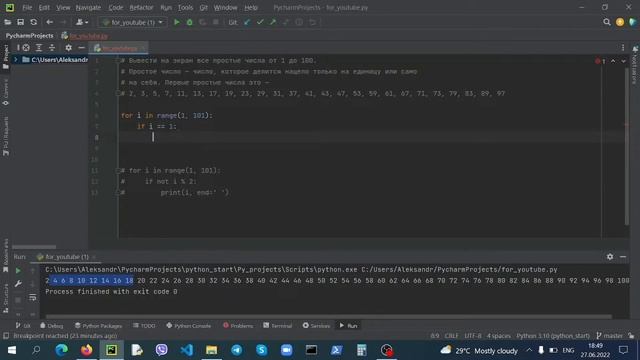Open the Python Console tool window
This screenshot has width=640, height=360.
pyautogui.click(x=189, y=326)
